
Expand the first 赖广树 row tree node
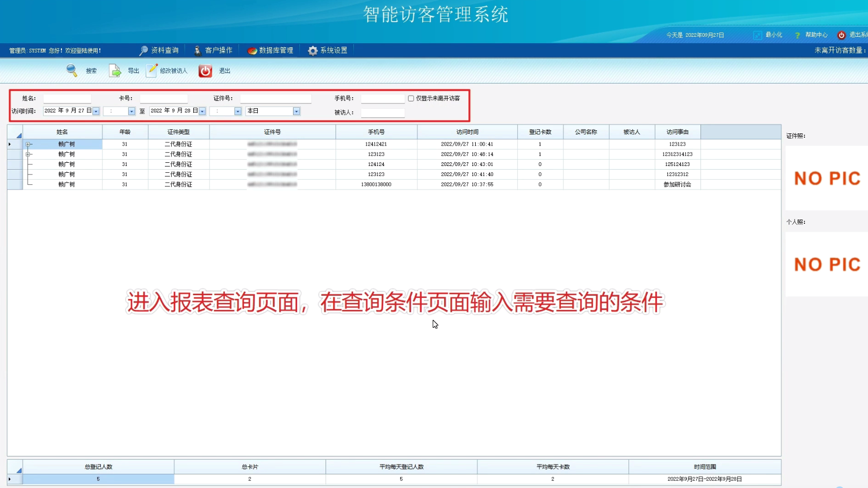pos(28,144)
